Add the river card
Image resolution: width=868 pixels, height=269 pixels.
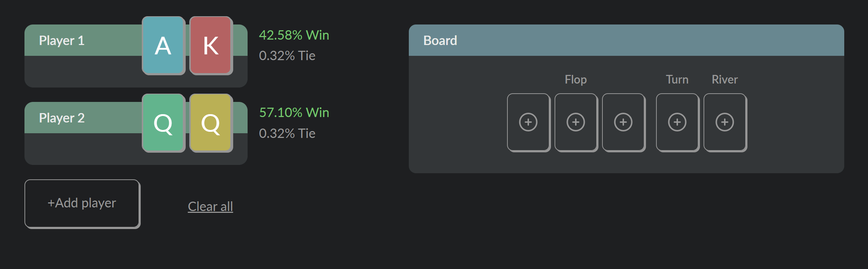[x=725, y=122]
